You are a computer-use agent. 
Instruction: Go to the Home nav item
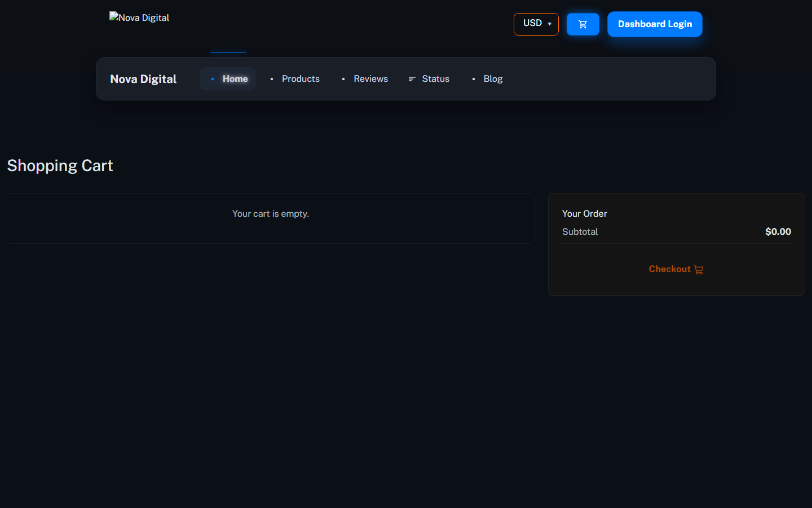(228, 79)
